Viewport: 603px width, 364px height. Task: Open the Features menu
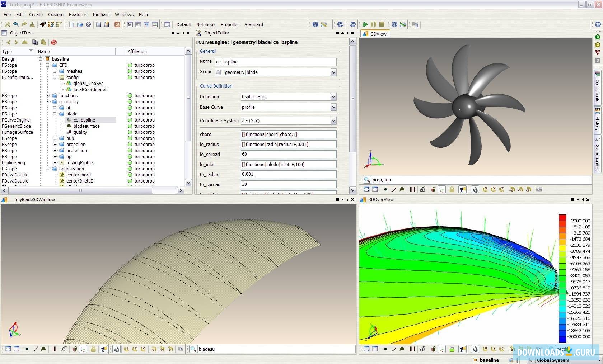[78, 15]
